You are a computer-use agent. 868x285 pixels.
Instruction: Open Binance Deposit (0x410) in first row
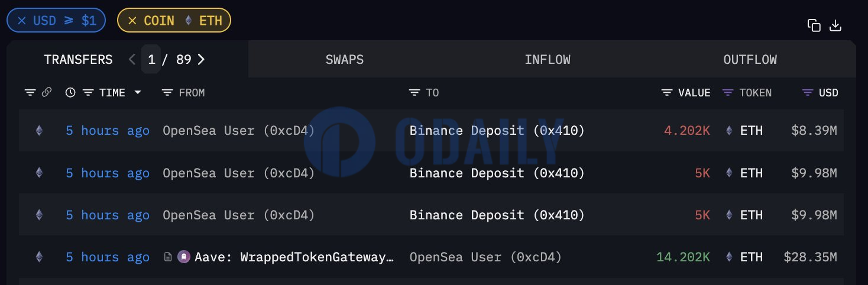point(497,131)
